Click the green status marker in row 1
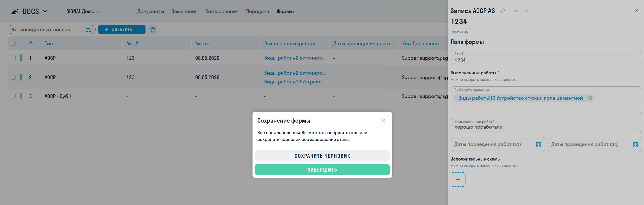The image size is (644, 205). (21, 58)
